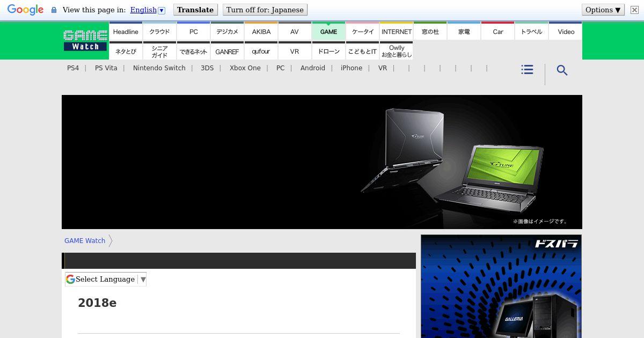This screenshot has width=644, height=338.
Task: Open the Video tab
Action: pyautogui.click(x=565, y=31)
